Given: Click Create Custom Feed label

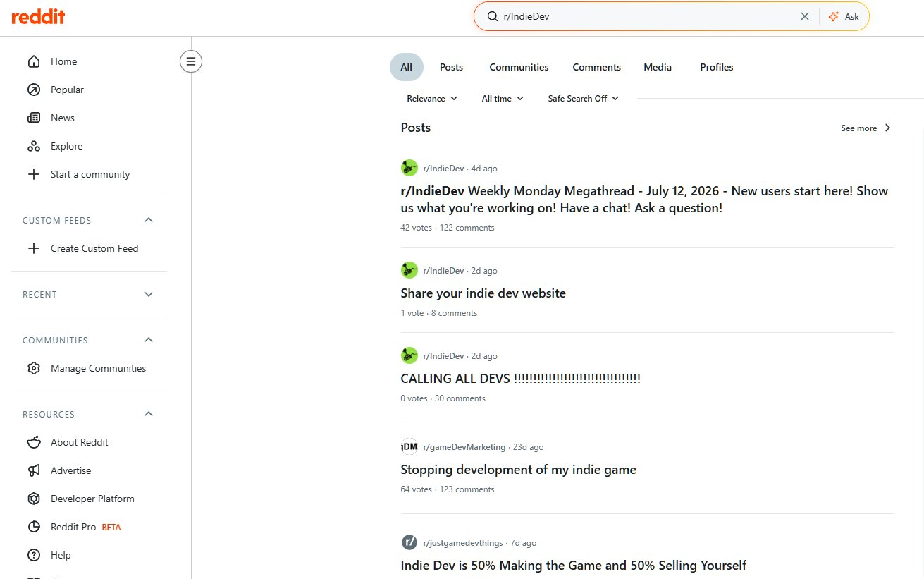Looking at the screenshot, I should (94, 248).
